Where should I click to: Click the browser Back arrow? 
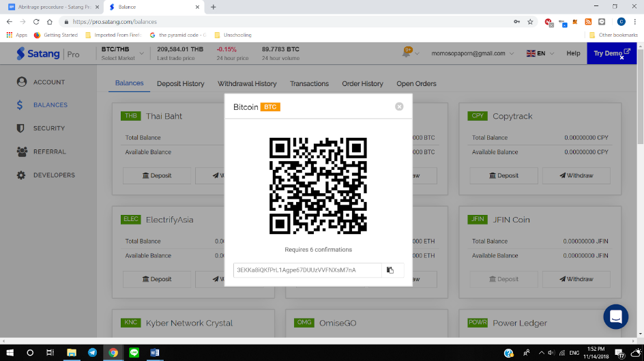tap(10, 22)
